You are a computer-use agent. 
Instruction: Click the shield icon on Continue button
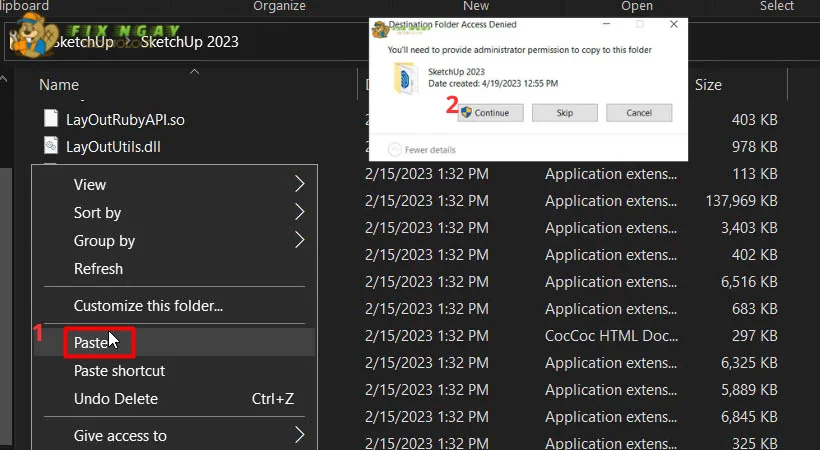[466, 113]
